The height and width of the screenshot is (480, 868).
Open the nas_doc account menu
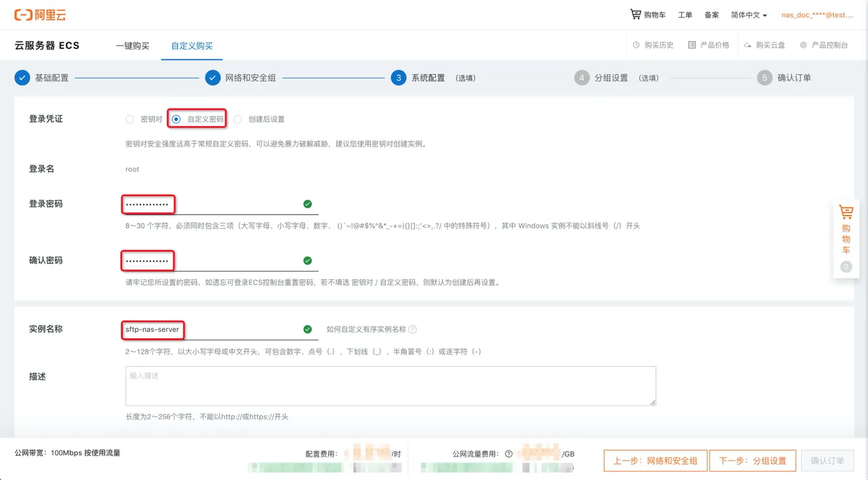tap(817, 15)
